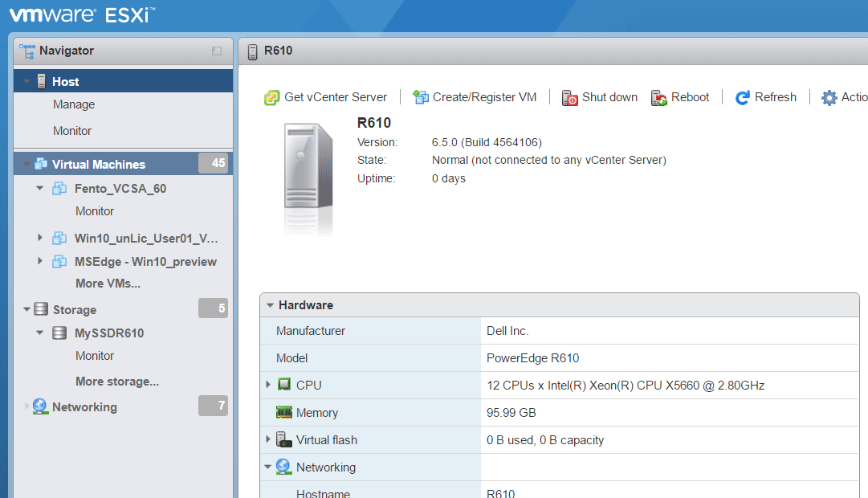Click the State value Normal text
This screenshot has height=498, width=868.
click(549, 160)
